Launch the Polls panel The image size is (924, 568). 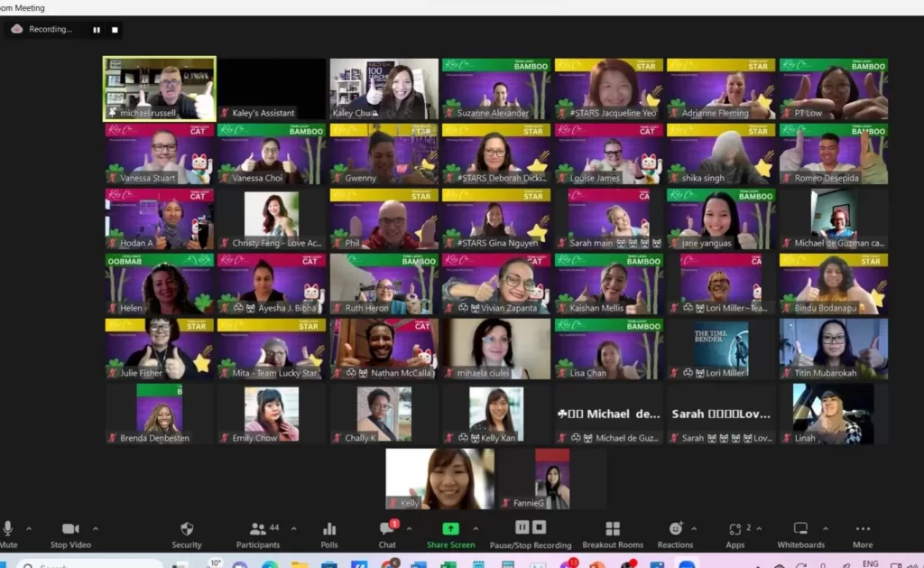coord(329,534)
